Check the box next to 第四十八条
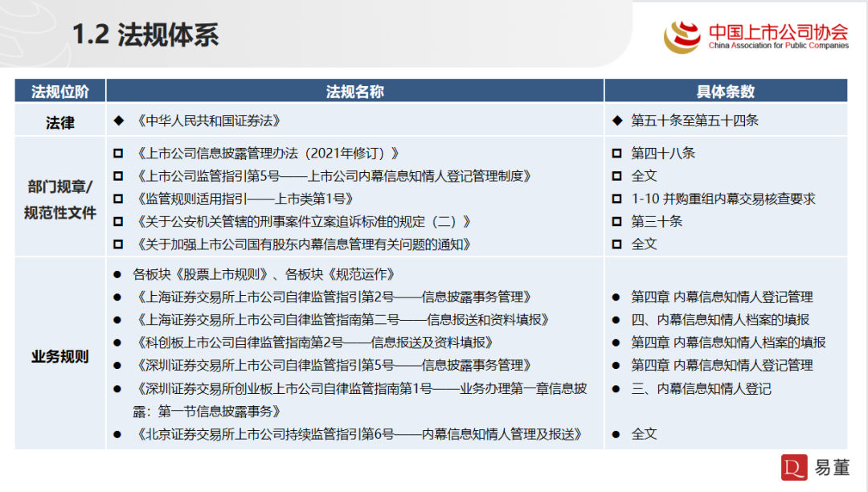Image resolution: width=868 pixels, height=492 pixels. [x=616, y=154]
